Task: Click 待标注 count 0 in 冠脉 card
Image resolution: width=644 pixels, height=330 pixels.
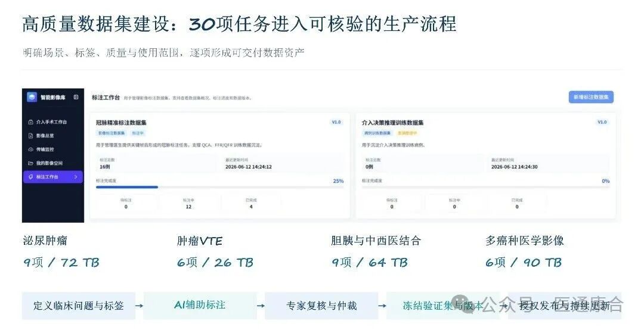Action: tap(126, 207)
